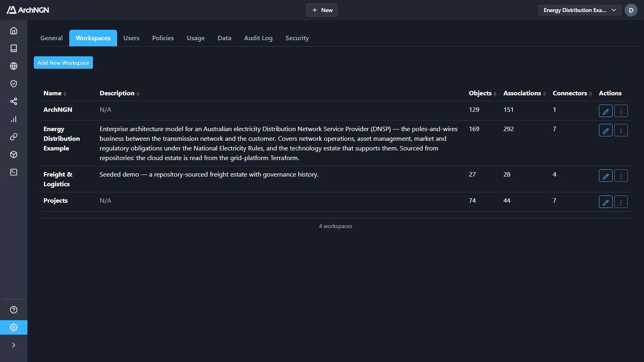The image size is (644, 362).
Task: Open more actions menu for the ArchNGN row
Action: [x=621, y=111]
